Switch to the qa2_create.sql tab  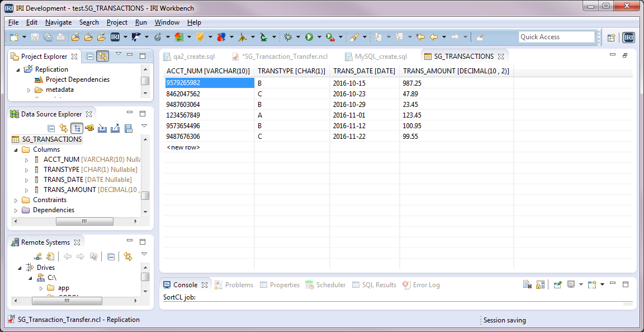190,57
